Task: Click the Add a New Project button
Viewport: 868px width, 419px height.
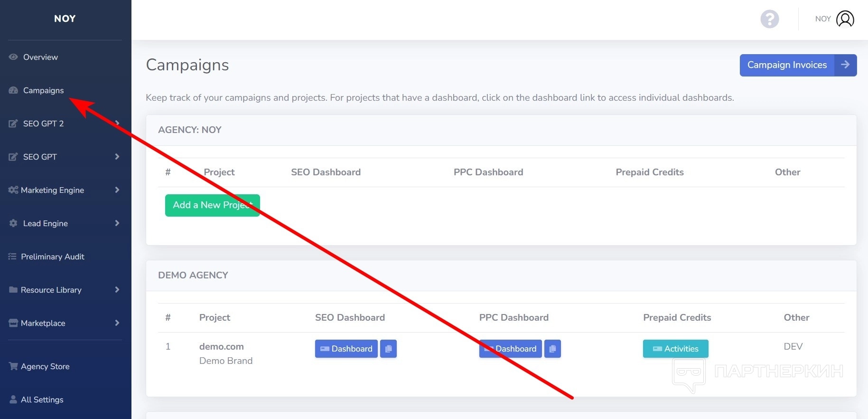Action: (212, 205)
